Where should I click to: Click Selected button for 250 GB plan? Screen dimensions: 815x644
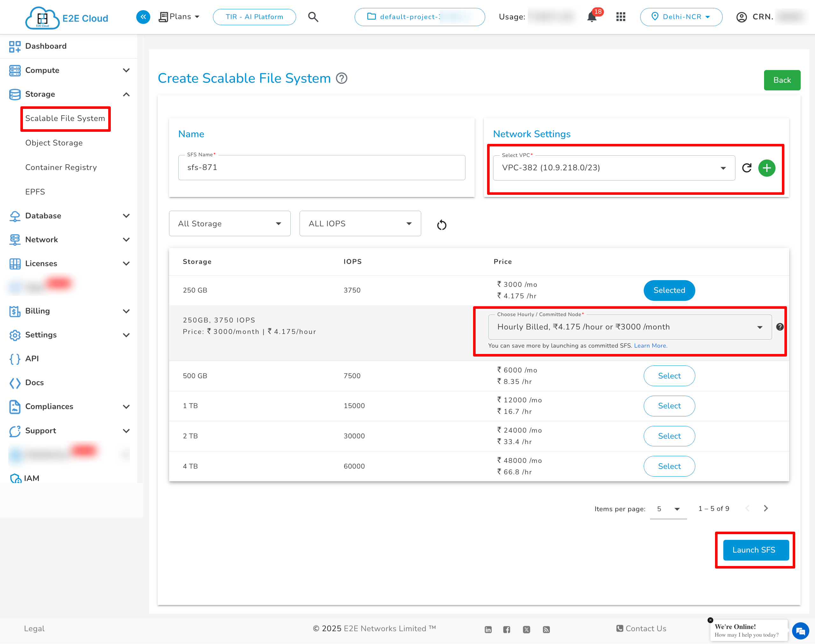[x=669, y=290]
